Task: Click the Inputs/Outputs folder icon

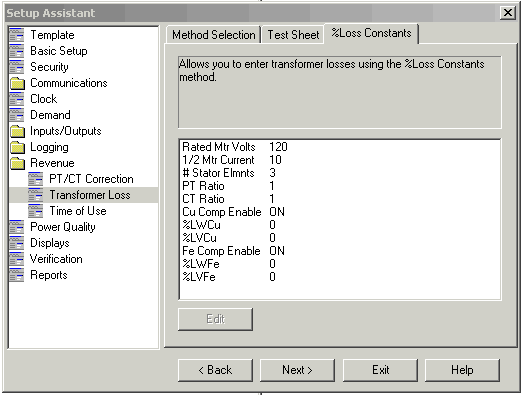Action: pyautogui.click(x=17, y=131)
